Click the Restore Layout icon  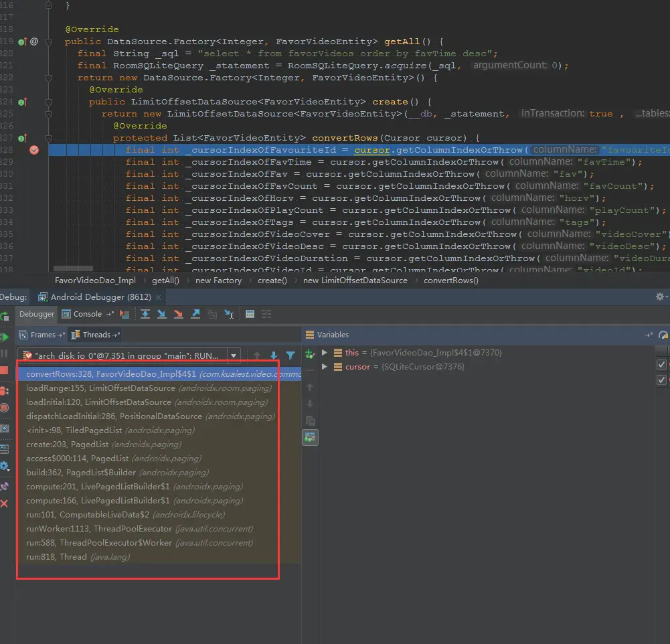click(4, 449)
